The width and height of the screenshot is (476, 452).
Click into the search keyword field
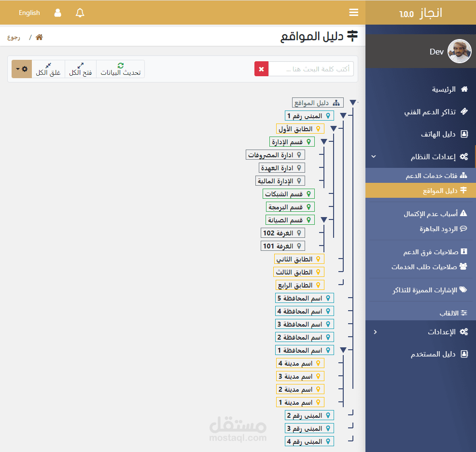click(311, 69)
